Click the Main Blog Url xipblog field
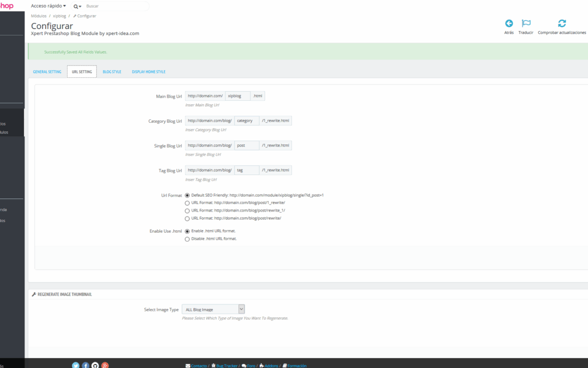The height and width of the screenshot is (368, 588). click(238, 96)
